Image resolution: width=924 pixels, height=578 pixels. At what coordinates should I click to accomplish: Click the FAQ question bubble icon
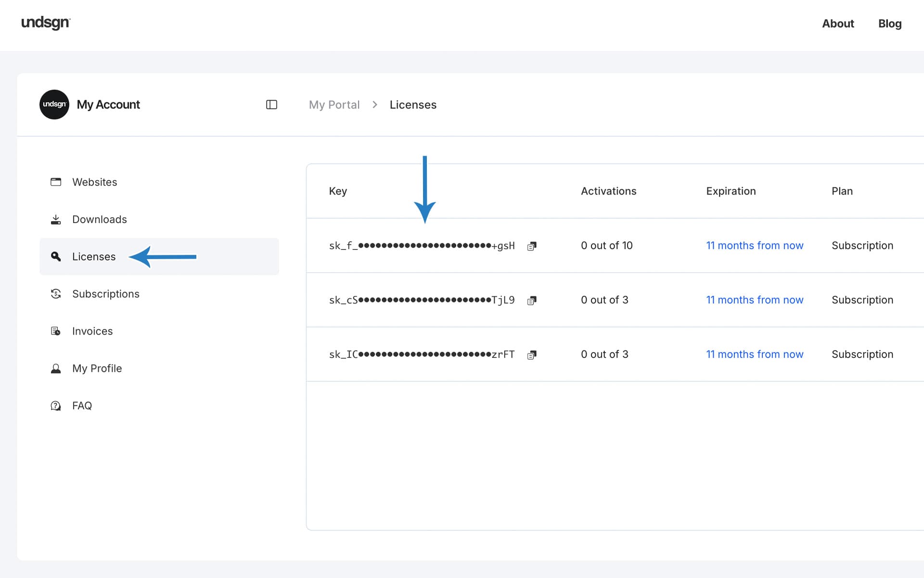click(56, 406)
